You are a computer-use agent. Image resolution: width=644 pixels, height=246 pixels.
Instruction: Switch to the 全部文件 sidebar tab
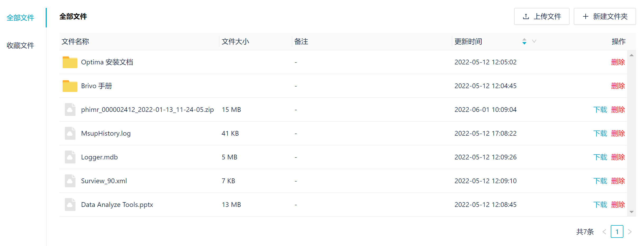20,18
